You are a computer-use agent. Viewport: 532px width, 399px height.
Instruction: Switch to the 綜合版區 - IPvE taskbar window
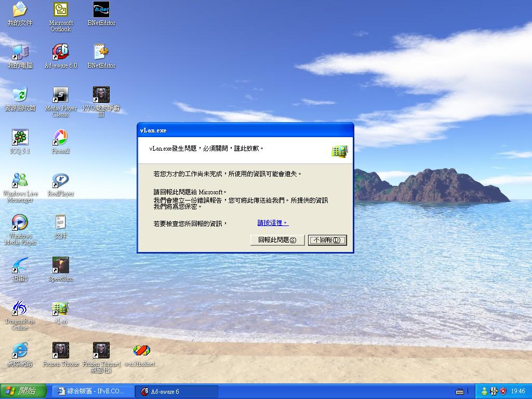91,391
